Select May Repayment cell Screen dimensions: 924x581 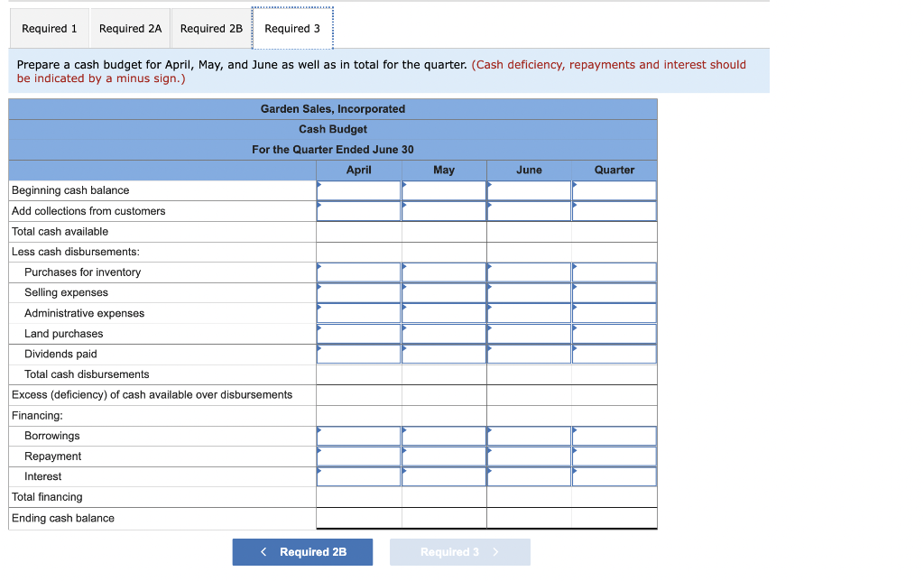tap(444, 456)
